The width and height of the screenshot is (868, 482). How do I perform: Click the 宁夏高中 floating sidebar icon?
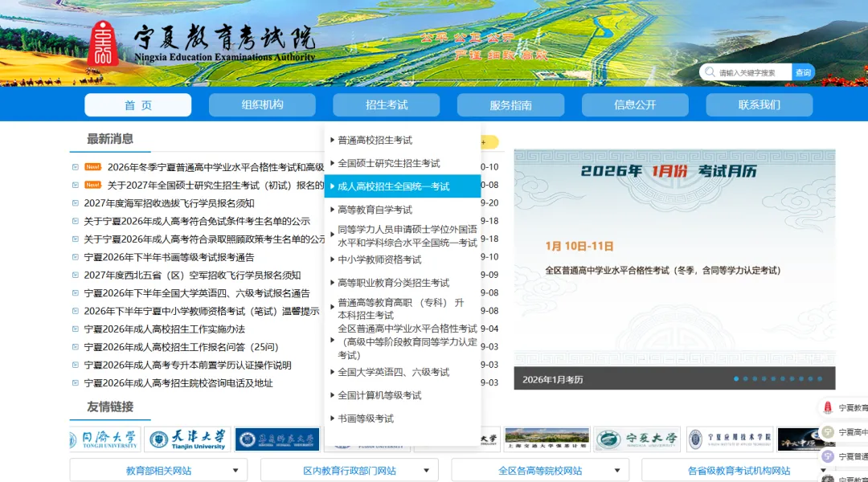[x=828, y=431]
